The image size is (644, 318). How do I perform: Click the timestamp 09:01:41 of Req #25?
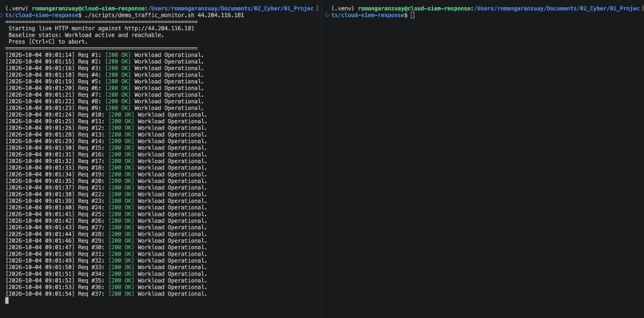coord(60,214)
